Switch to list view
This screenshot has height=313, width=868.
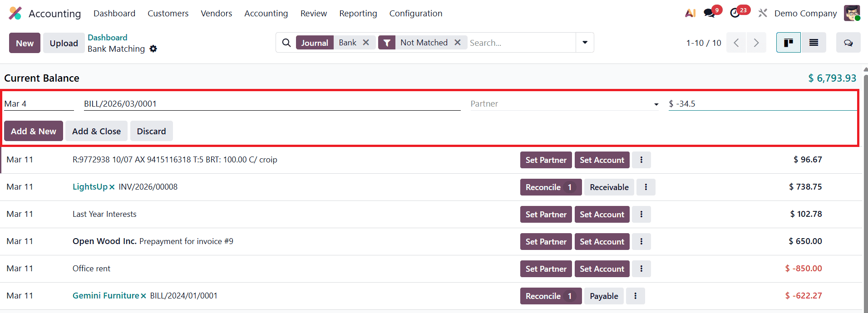pyautogui.click(x=814, y=43)
